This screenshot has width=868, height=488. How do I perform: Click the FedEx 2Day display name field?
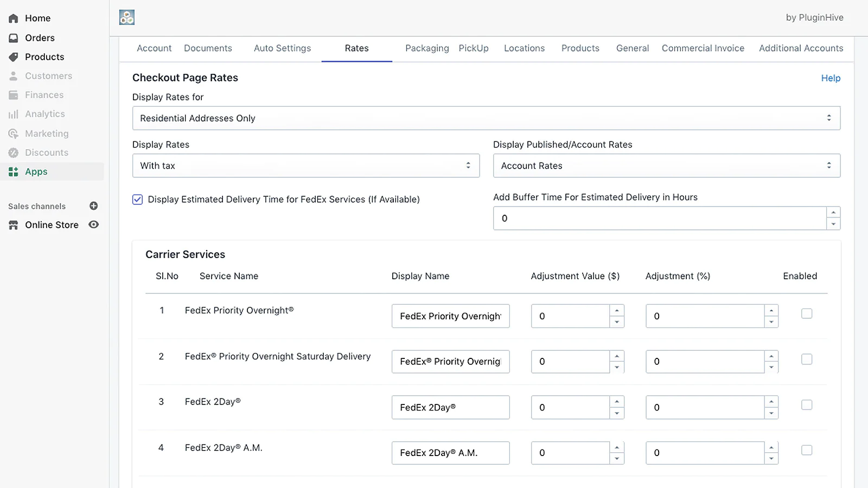[450, 407]
